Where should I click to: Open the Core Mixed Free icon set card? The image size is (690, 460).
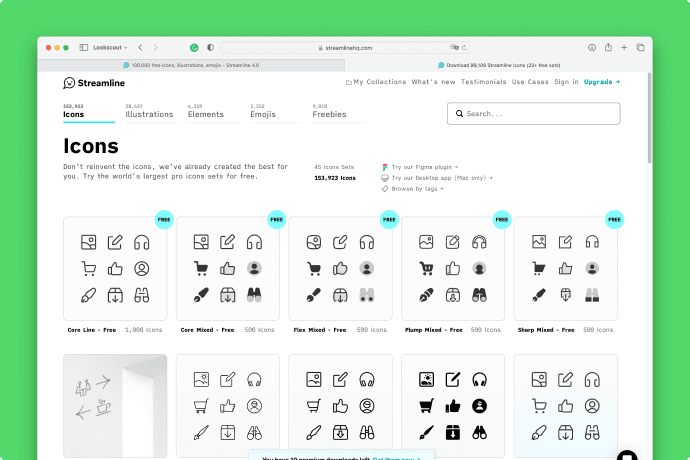coord(228,269)
